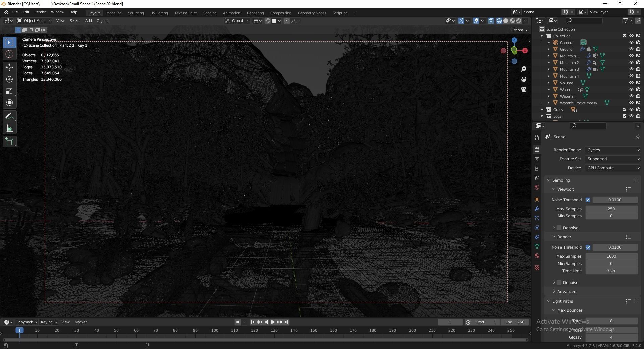The height and width of the screenshot is (349, 644).
Task: Hide the Camera object in viewport
Action: coord(631,43)
